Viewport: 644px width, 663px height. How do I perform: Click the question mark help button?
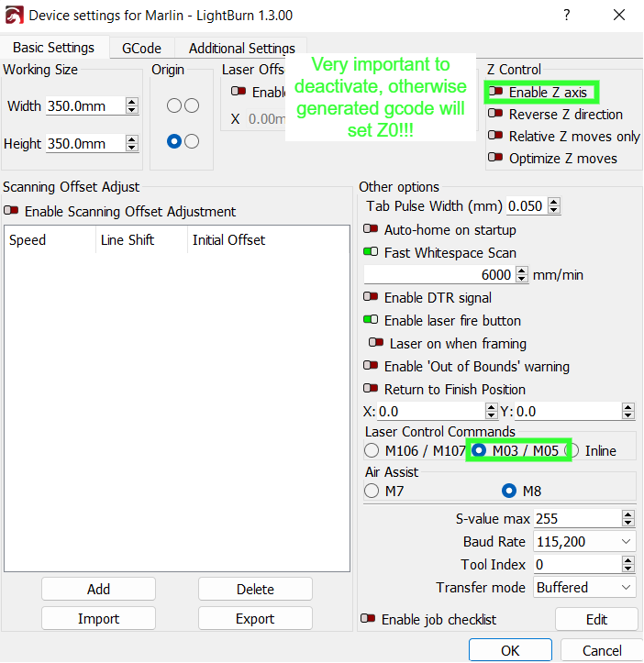point(567,16)
